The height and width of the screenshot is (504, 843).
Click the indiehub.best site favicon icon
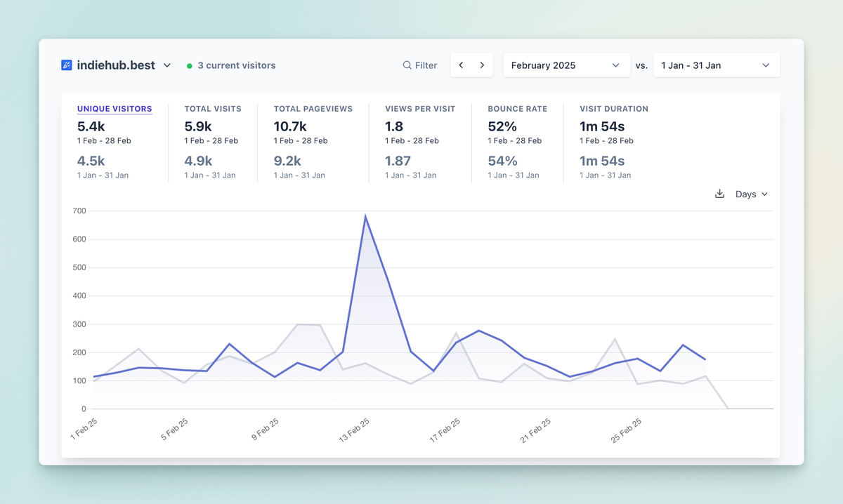tap(66, 65)
